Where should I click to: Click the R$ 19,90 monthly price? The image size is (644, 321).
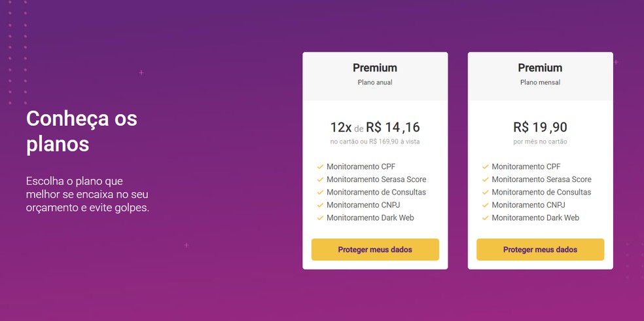(x=540, y=127)
